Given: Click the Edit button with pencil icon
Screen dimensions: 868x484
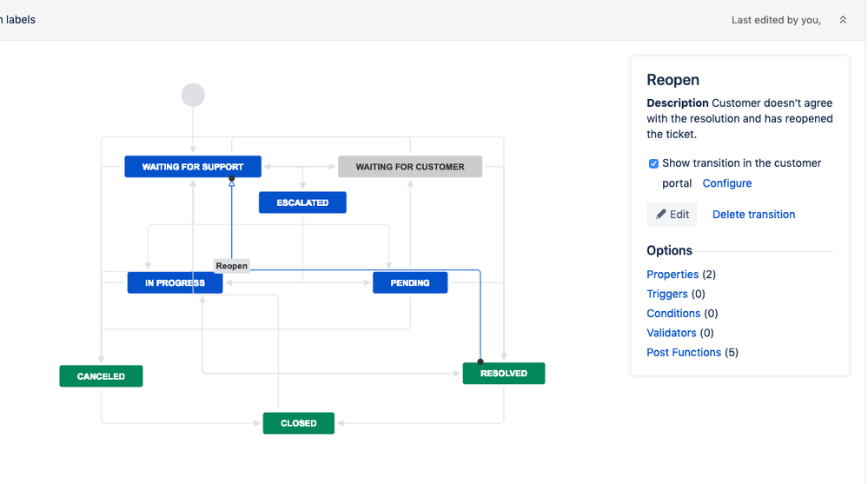Looking at the screenshot, I should (x=672, y=215).
